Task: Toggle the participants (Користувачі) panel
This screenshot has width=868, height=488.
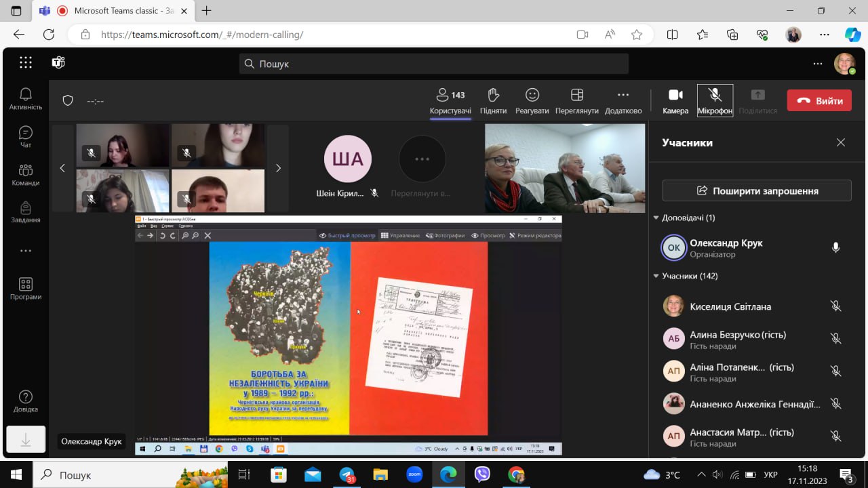Action: point(450,100)
